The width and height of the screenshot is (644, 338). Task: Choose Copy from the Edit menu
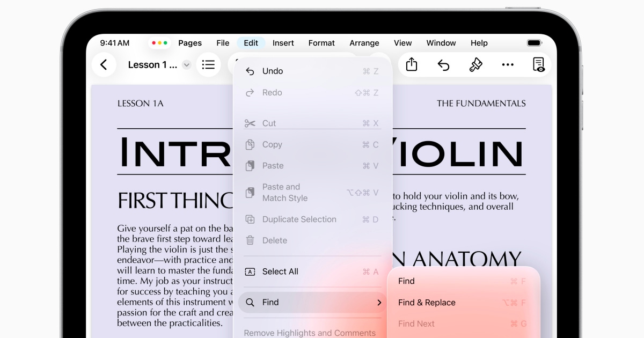[x=313, y=144]
